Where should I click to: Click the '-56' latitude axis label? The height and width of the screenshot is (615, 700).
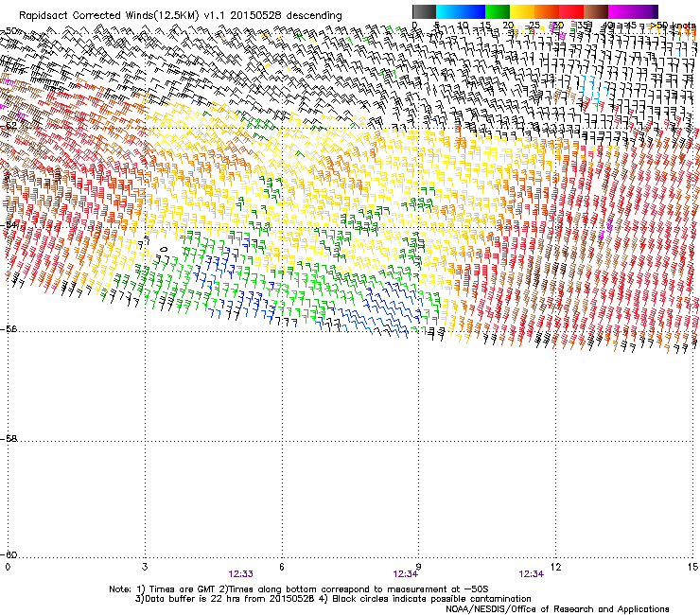click(9, 329)
